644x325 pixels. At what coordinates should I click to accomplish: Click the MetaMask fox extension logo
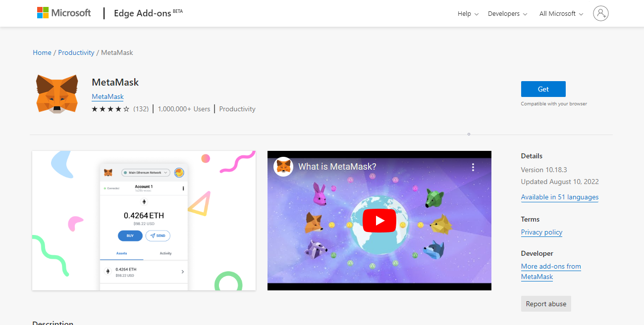57,94
